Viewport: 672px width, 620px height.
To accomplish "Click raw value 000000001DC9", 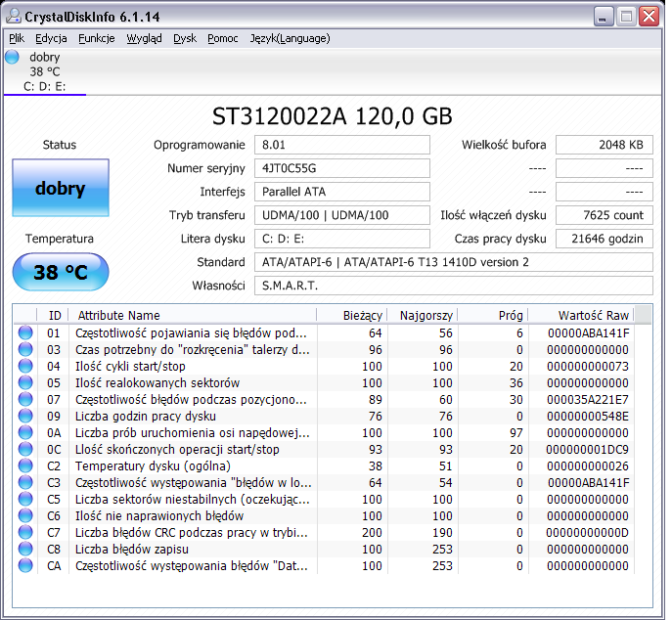I will pyautogui.click(x=587, y=450).
